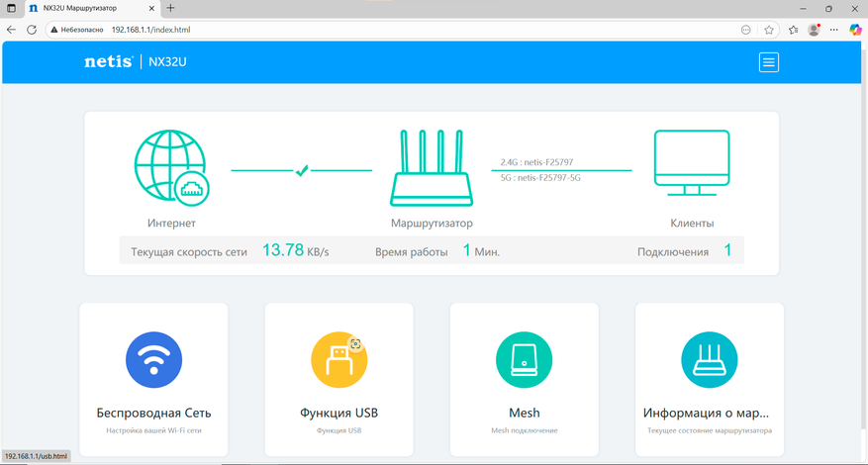Click the Клиенты label
868x465 pixels.
(x=692, y=224)
